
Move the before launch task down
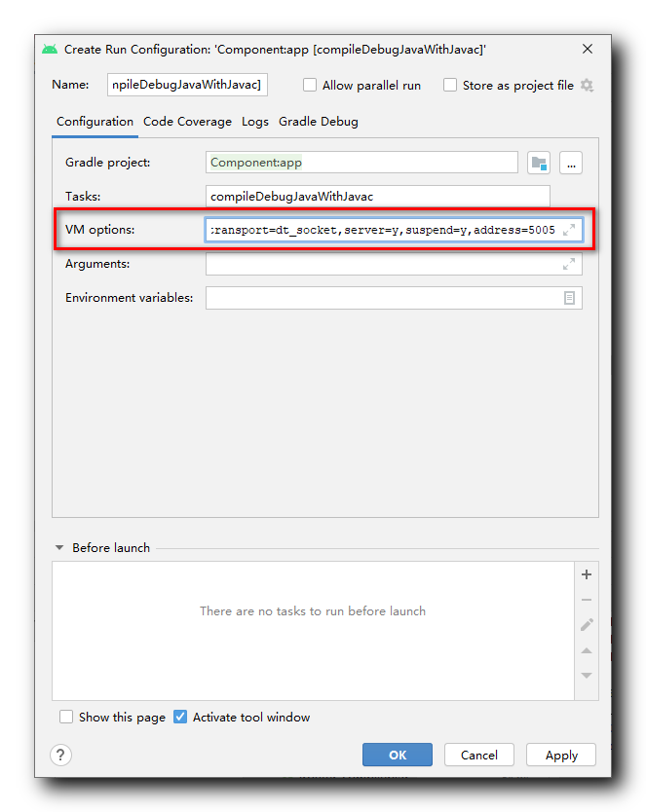(587, 676)
